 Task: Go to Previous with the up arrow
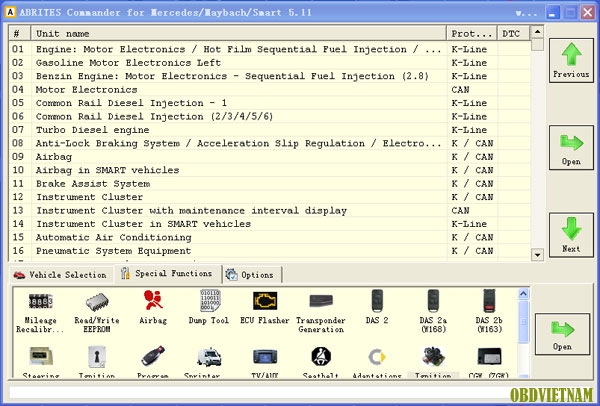tap(571, 60)
